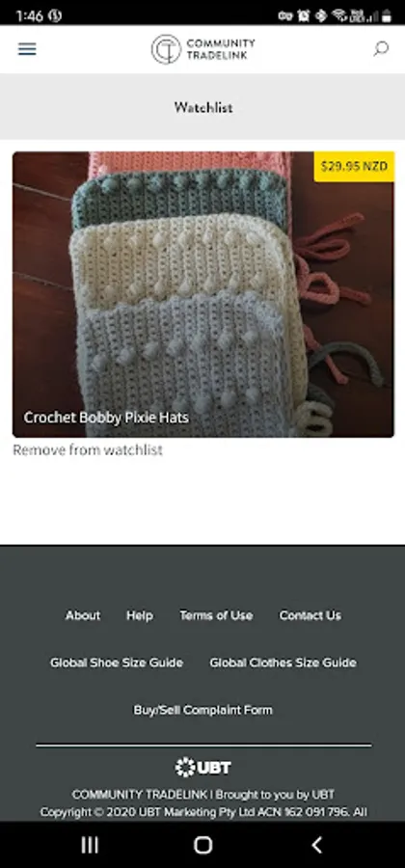
Task: Tap the Crochet Bobby Pixie Hats title
Action: (106, 418)
